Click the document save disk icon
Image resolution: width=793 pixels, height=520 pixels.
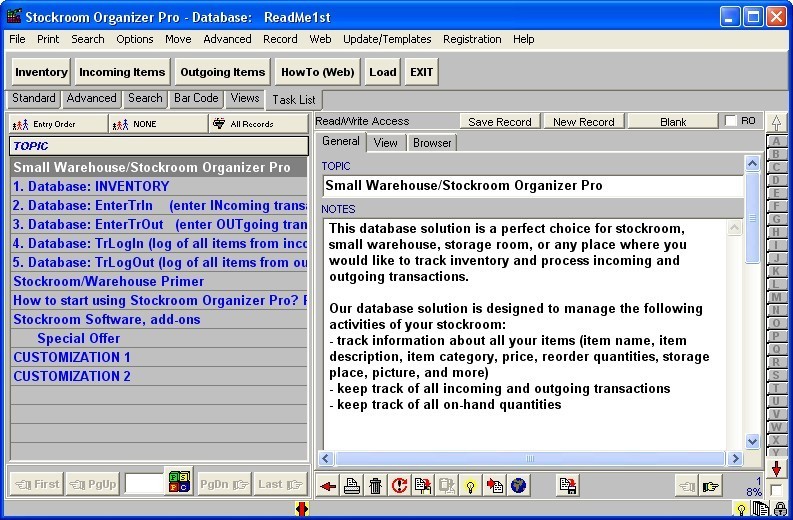568,486
